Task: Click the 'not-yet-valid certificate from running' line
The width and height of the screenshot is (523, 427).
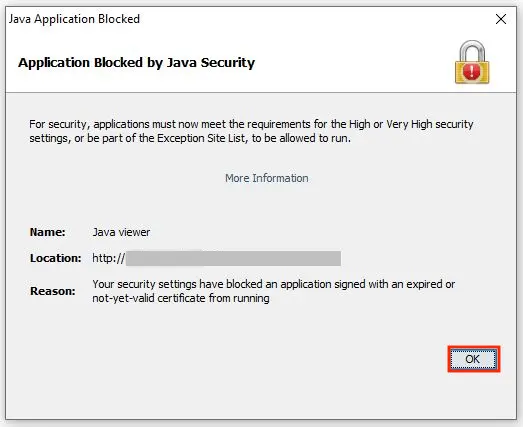Action: point(181,298)
